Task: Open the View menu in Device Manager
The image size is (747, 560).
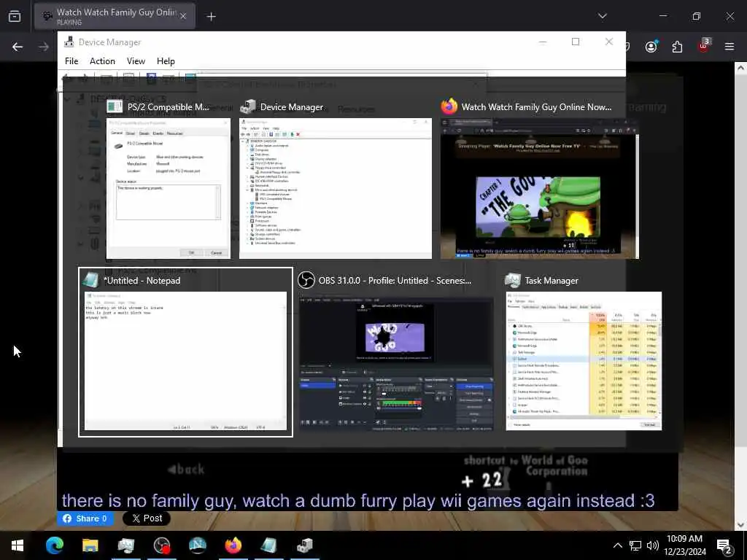Action: click(x=136, y=61)
